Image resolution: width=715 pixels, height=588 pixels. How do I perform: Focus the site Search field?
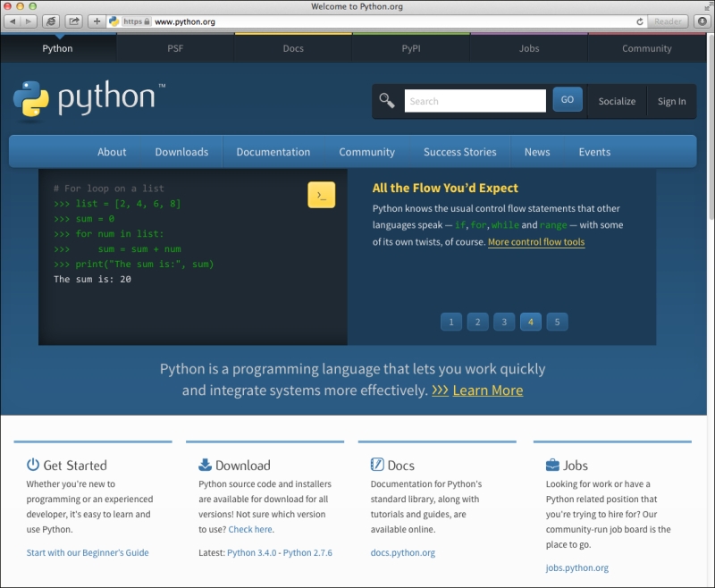(475, 101)
